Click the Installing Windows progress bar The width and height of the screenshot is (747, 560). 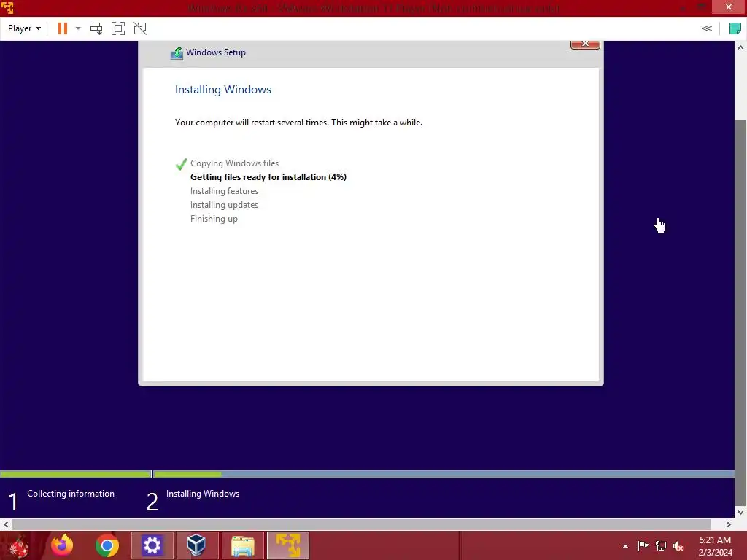[x=444, y=474]
